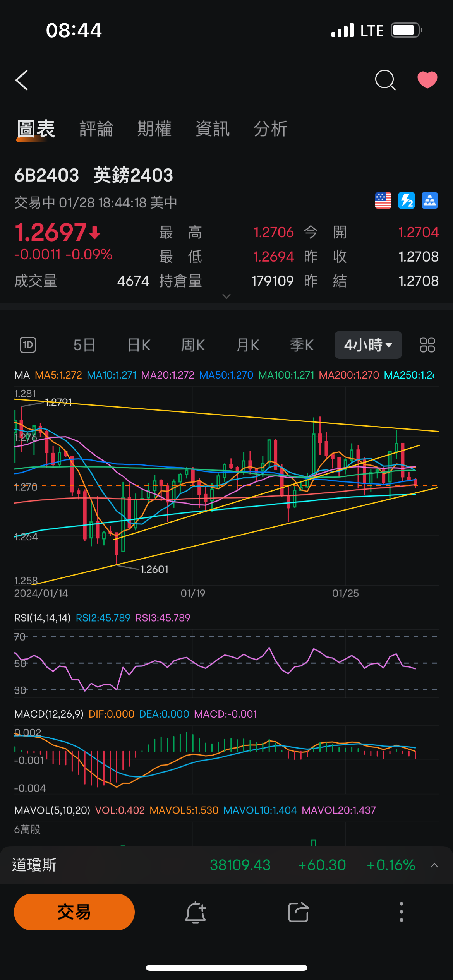Select the 季K timeframe

click(x=302, y=345)
